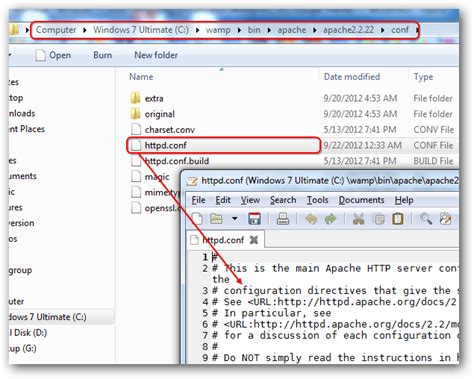Sort by Type column header
The width and height of the screenshot is (474, 379).
point(423,77)
